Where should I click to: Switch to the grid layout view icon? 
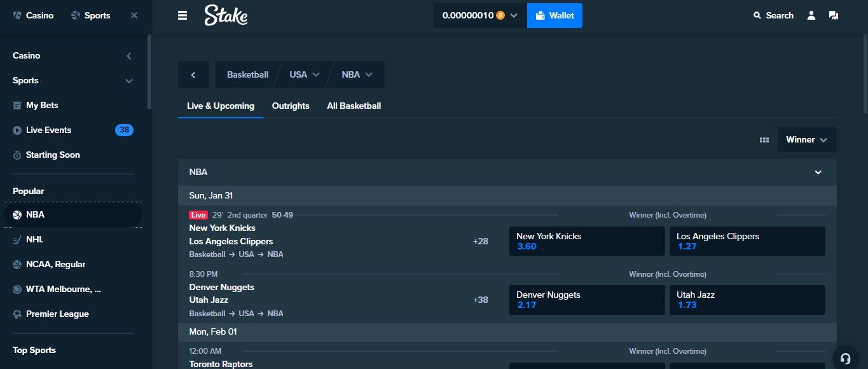click(x=764, y=140)
